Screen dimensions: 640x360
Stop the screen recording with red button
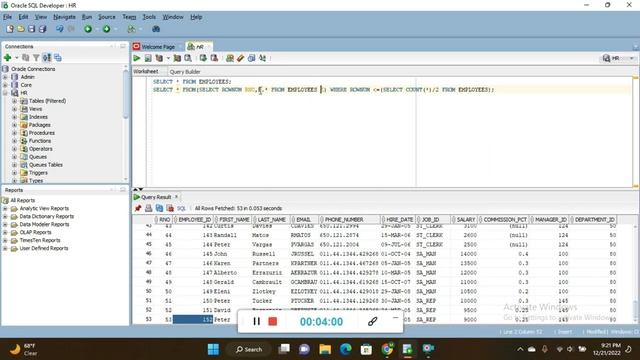(273, 322)
